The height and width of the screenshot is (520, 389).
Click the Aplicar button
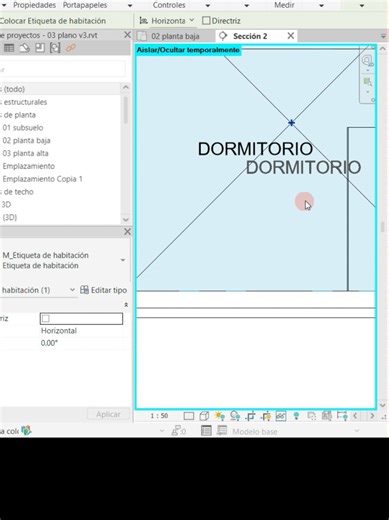click(x=108, y=414)
